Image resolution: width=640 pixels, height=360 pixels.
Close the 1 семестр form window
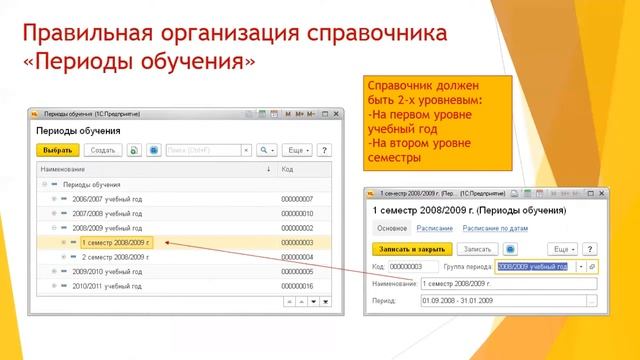(x=602, y=193)
